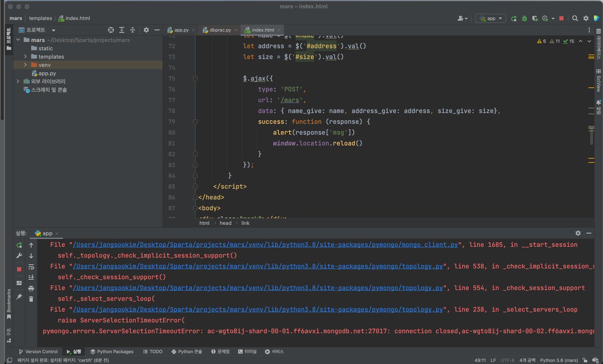Expand the venv folder
This screenshot has height=364, width=603.
pos(26,65)
